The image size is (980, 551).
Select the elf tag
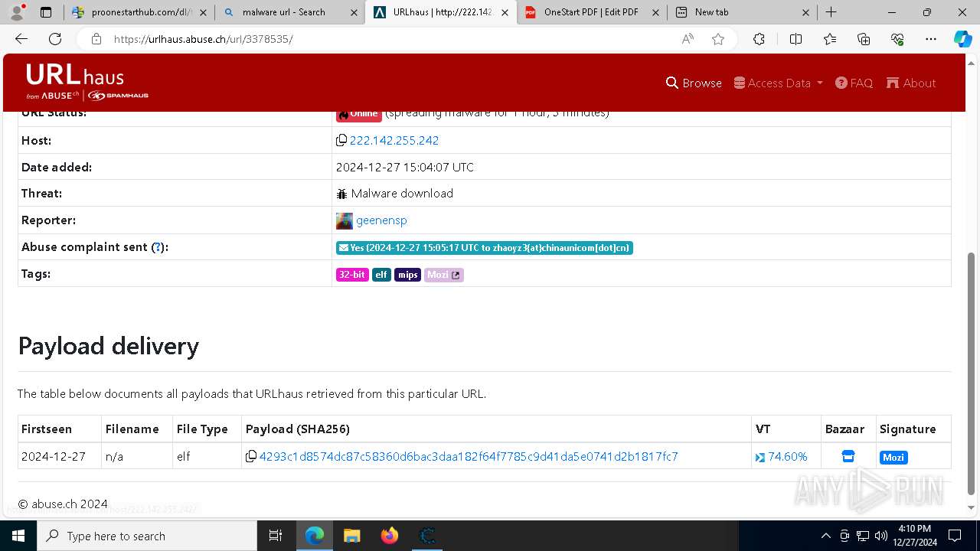pos(381,275)
